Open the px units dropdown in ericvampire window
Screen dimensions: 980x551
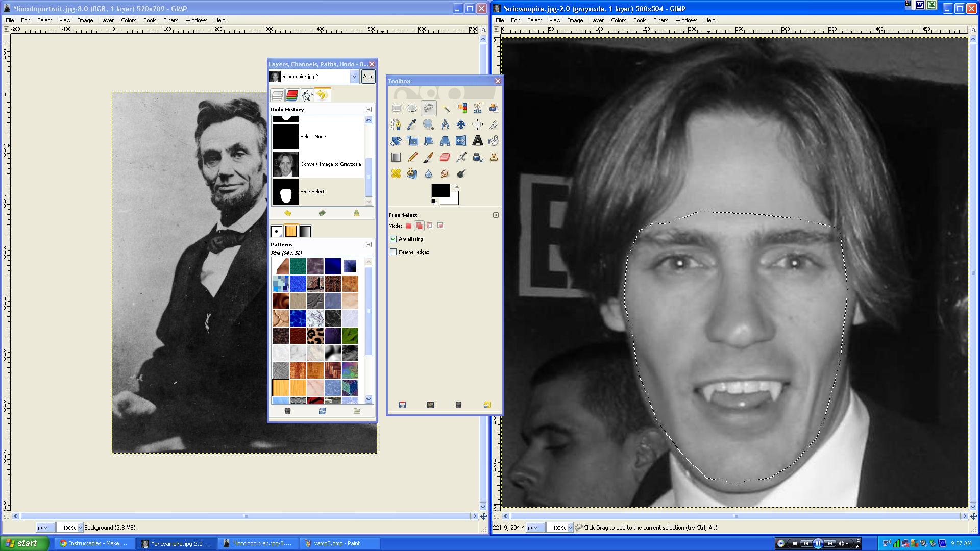pos(535,528)
